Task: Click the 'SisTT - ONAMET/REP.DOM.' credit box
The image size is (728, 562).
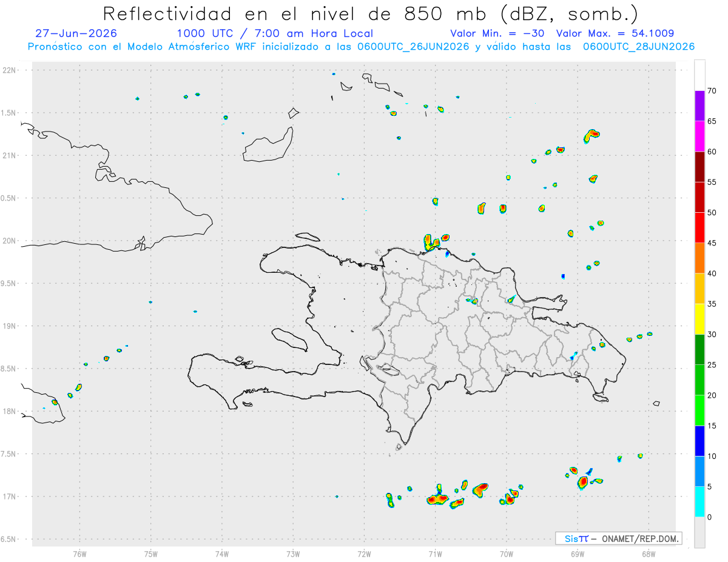Action: (619, 538)
